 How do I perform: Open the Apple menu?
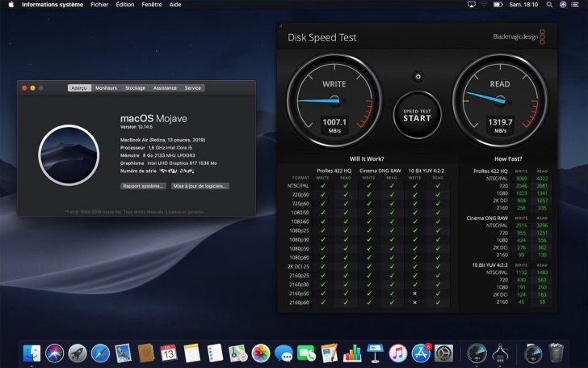[x=10, y=5]
